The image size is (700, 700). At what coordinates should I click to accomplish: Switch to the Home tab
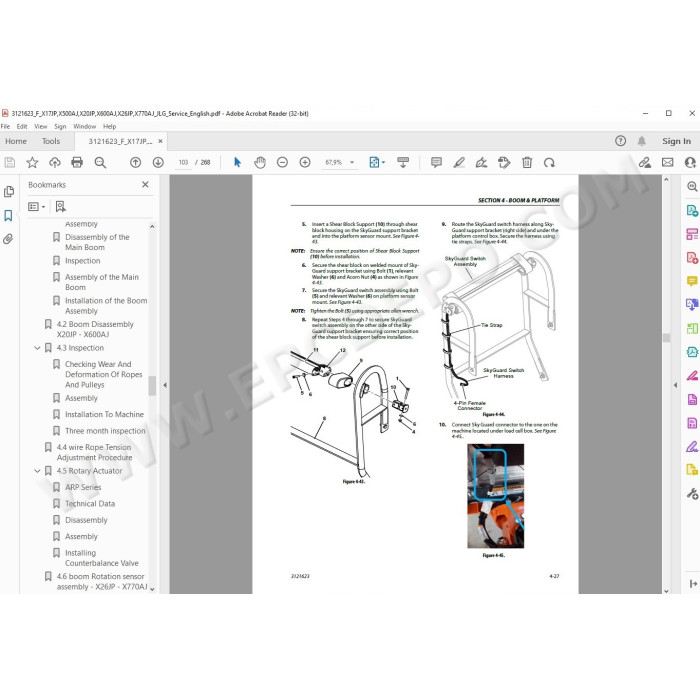(16, 141)
